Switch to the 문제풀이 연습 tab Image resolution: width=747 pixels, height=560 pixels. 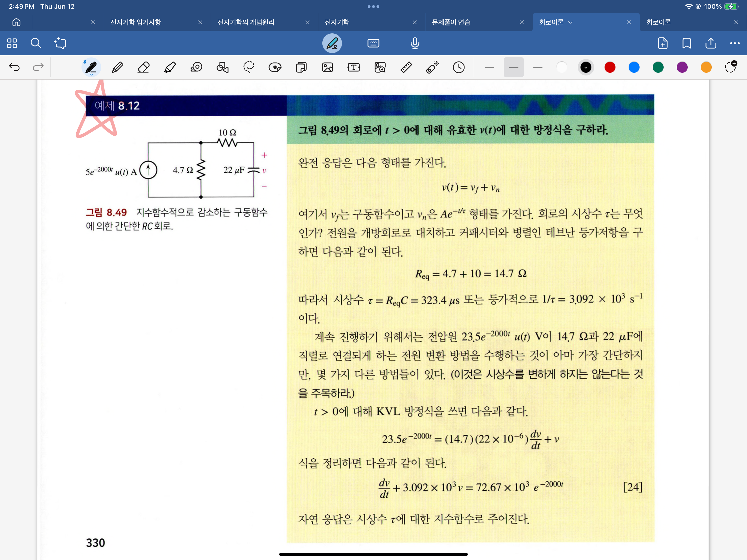[451, 22]
